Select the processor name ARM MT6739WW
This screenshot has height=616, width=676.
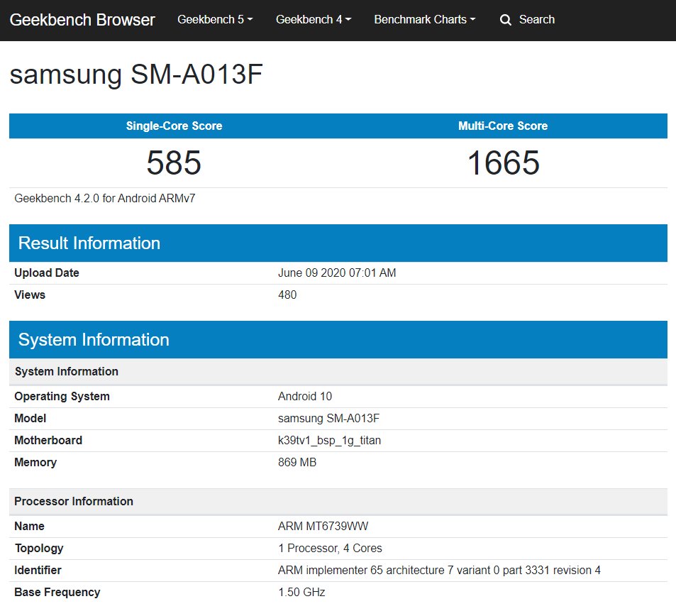(323, 526)
